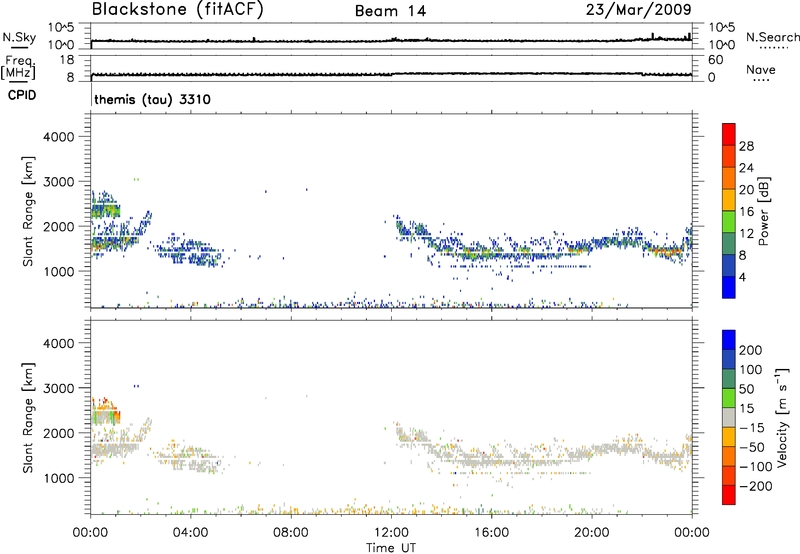Click the "04:00" time tick label
The image size is (800, 554).
tap(190, 533)
